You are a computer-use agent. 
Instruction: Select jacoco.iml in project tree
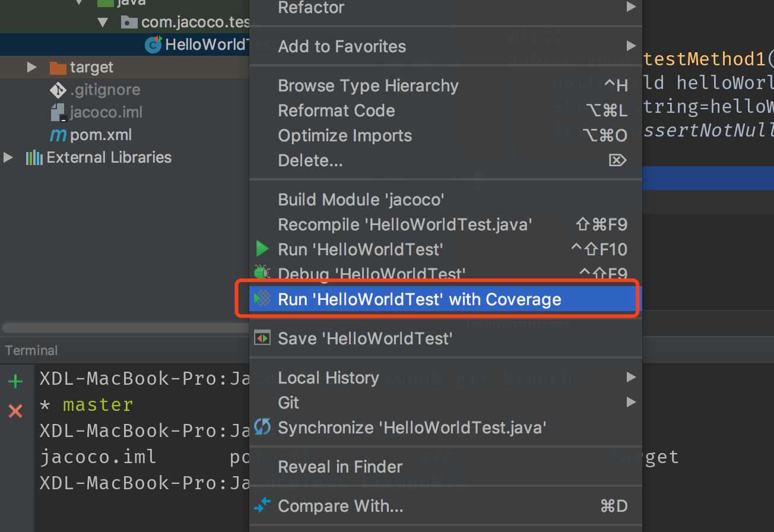(x=106, y=112)
